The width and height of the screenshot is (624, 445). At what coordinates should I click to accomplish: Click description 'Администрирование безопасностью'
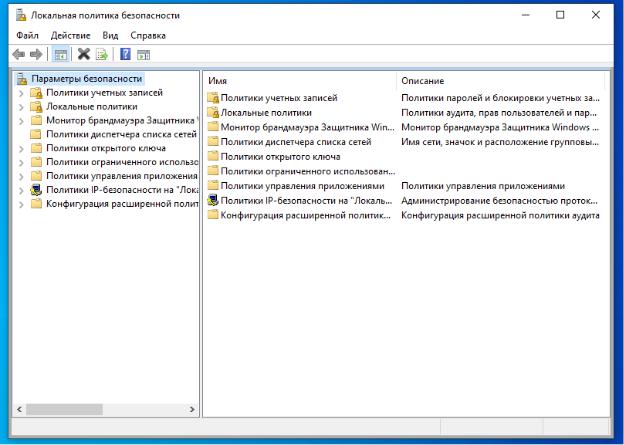coord(499,201)
